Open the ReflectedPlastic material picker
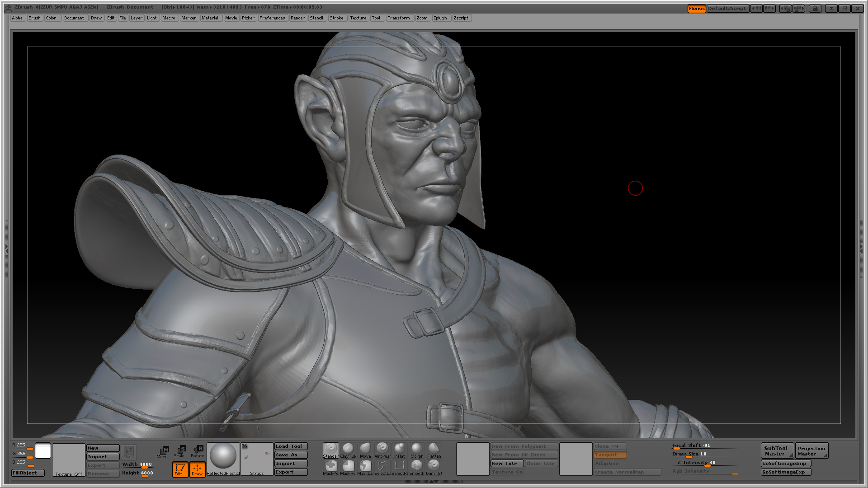This screenshot has height=488, width=868. click(223, 459)
